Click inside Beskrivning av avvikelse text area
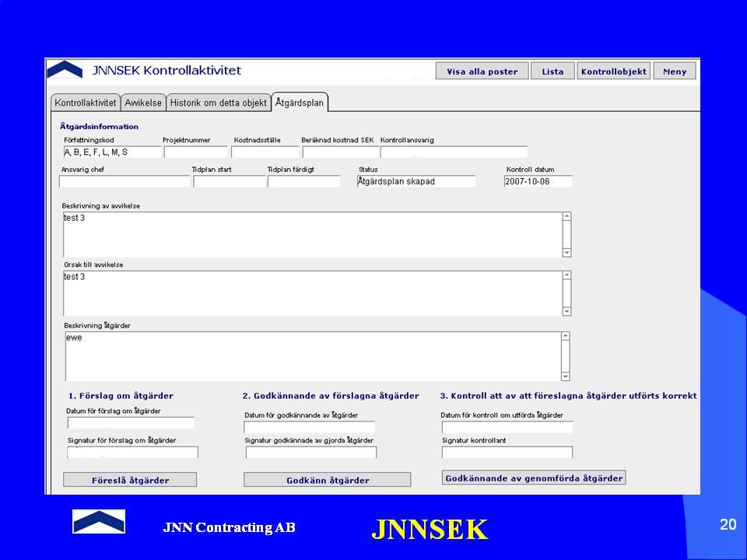Viewport: 747px width, 560px height. 313,235
